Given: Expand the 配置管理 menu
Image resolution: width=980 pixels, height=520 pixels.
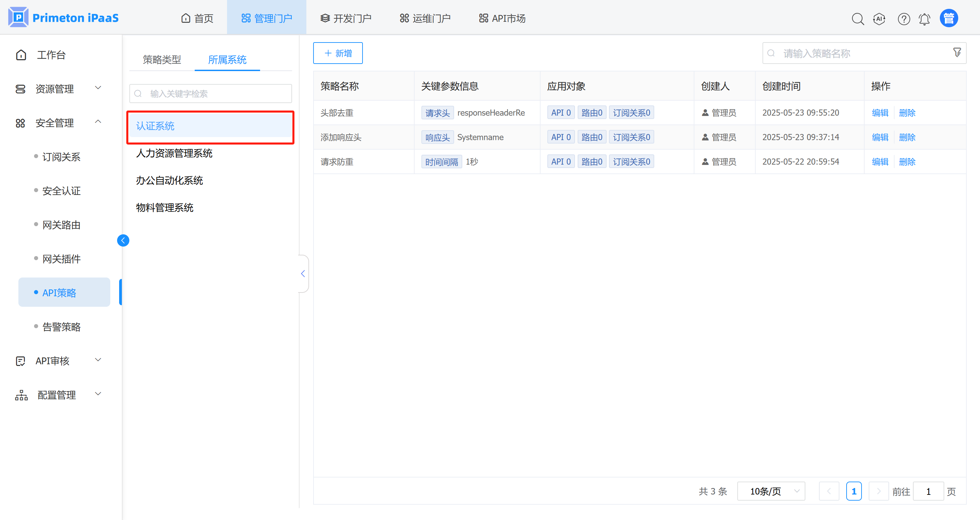Looking at the screenshot, I should [x=59, y=395].
